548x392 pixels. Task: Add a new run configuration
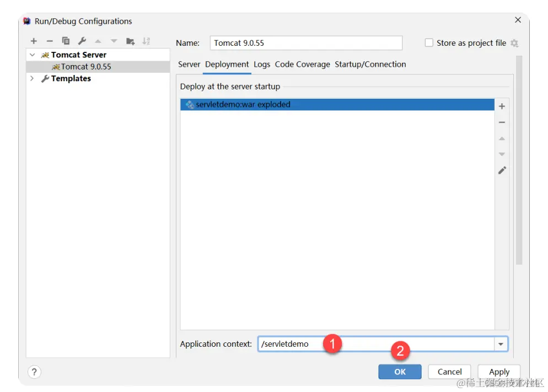pos(34,41)
